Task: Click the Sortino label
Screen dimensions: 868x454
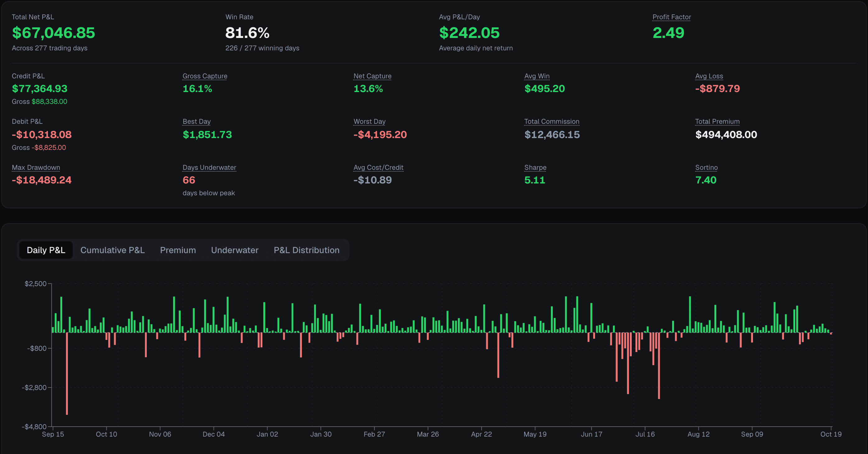Action: point(706,168)
